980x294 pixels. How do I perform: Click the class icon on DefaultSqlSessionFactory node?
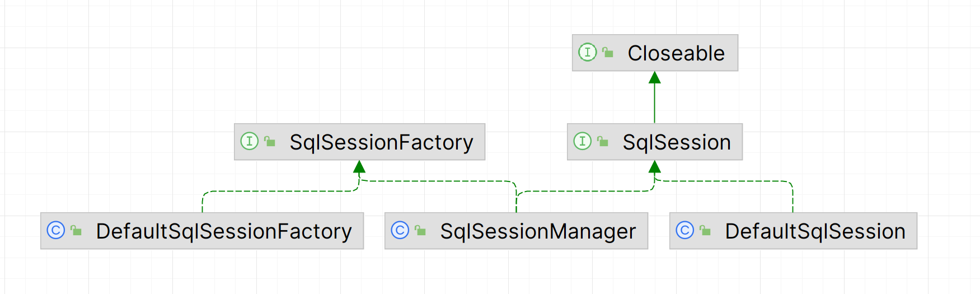56,230
